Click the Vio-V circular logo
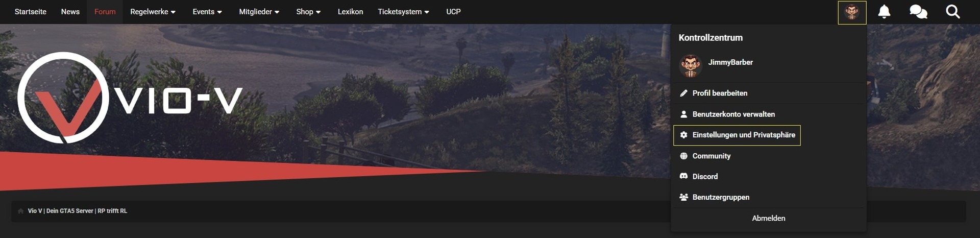The image size is (980, 238). tap(63, 98)
